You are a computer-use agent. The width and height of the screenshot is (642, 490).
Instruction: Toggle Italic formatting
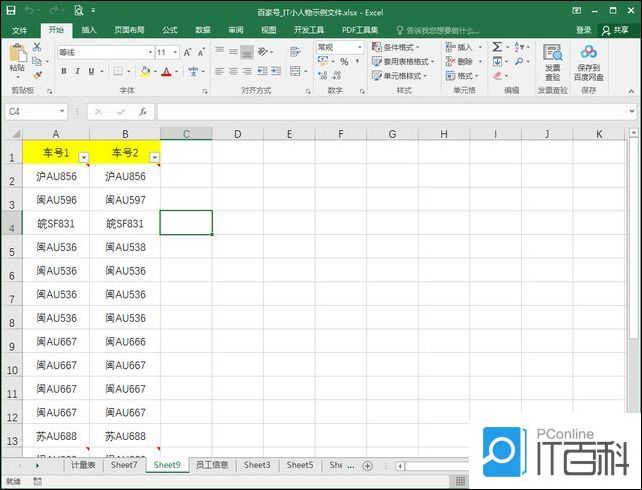point(77,71)
